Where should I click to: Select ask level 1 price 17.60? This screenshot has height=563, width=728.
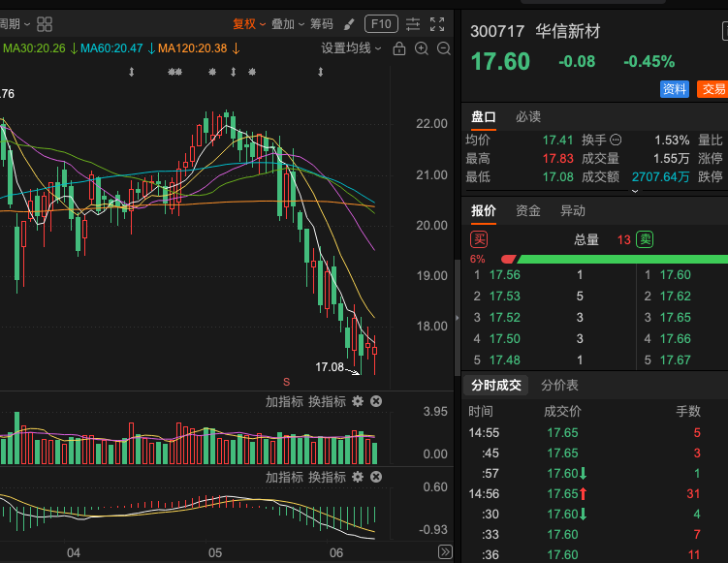click(676, 275)
